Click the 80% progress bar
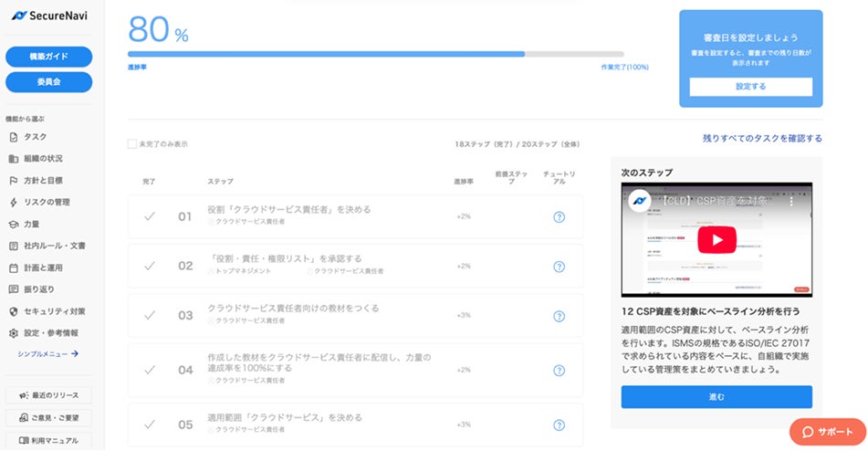This screenshot has height=451, width=868. point(376,54)
